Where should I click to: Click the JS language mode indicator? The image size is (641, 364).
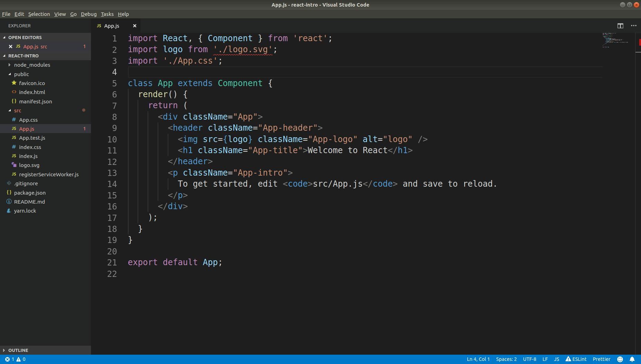pos(556,359)
